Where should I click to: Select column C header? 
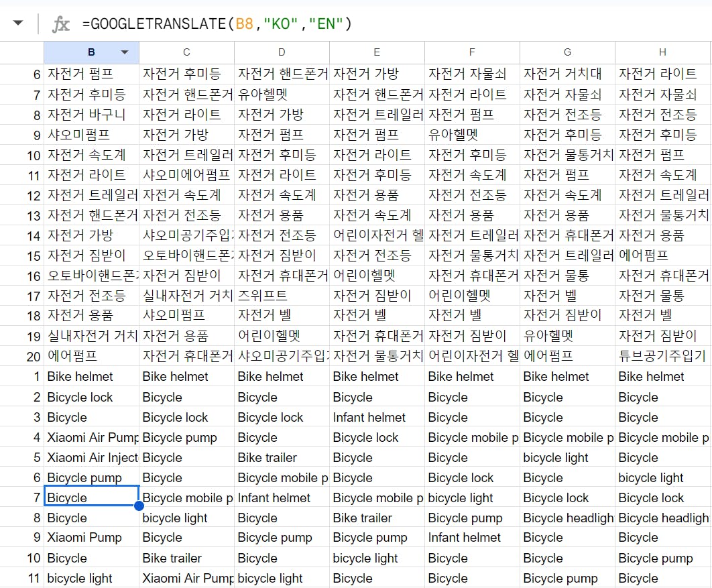[186, 52]
